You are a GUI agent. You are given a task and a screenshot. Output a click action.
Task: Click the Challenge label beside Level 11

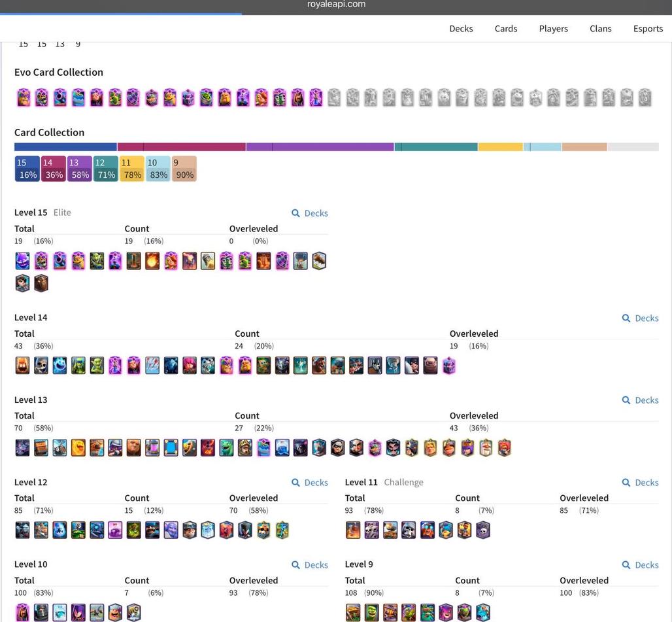[403, 482]
